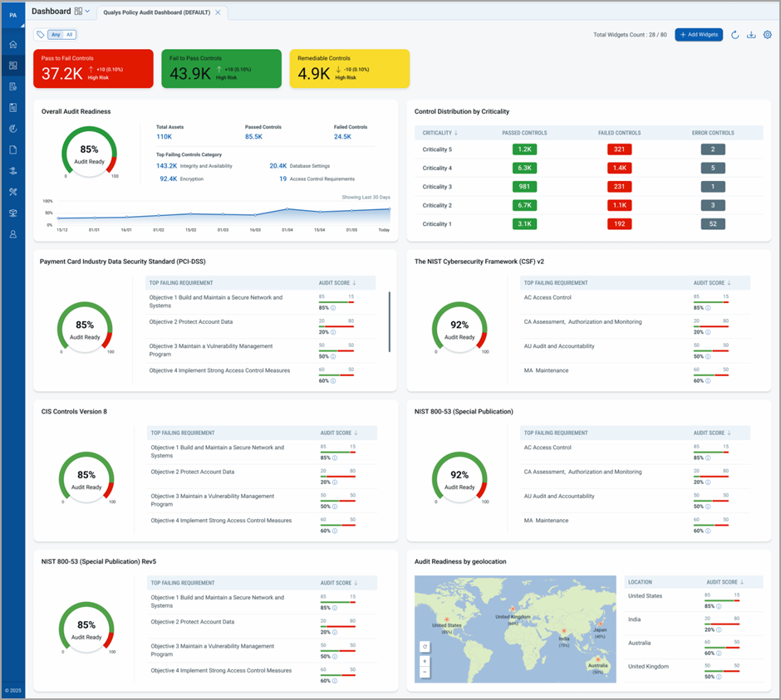This screenshot has height=700, width=781.
Task: Open the crossed tools icon in the sidebar
Action: (13, 192)
